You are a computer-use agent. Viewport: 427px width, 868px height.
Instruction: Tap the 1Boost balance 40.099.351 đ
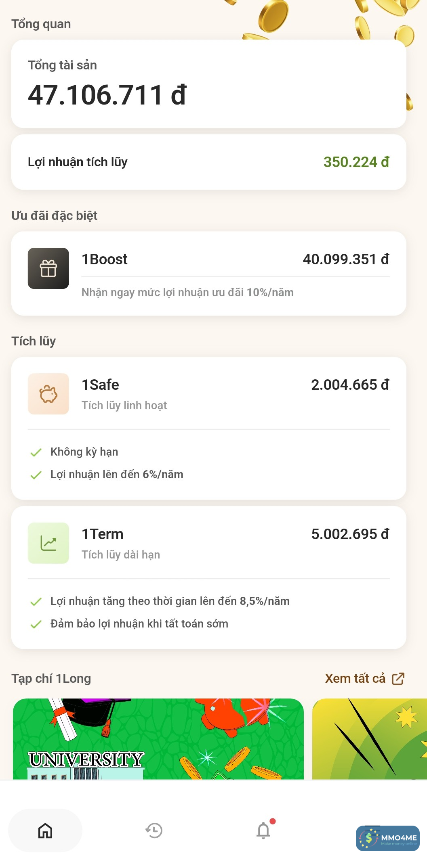tap(346, 259)
